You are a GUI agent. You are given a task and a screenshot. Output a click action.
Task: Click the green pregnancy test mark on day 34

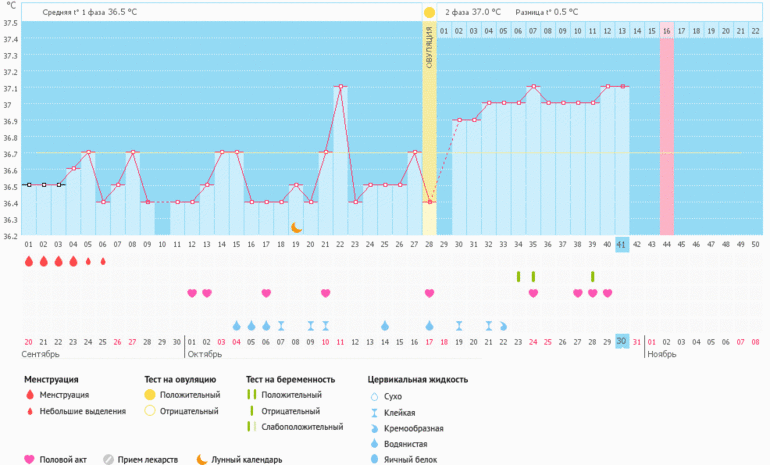click(518, 276)
